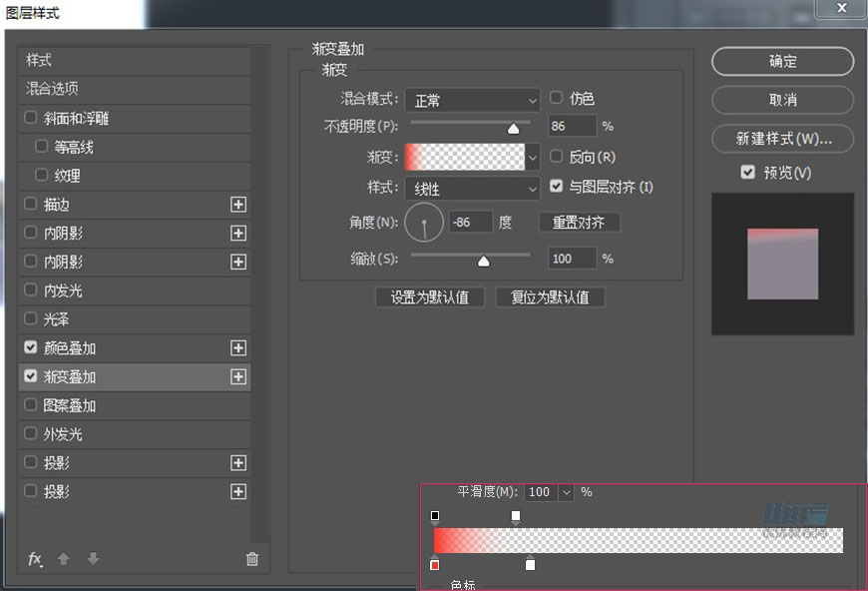
Task: Open the 样式 section at list top
Action: (x=39, y=60)
